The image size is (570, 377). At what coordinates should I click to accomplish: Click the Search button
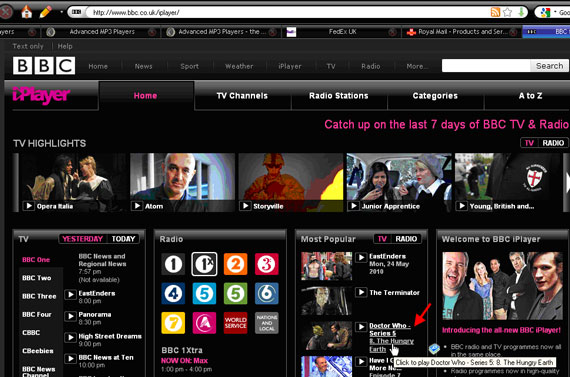(x=549, y=66)
